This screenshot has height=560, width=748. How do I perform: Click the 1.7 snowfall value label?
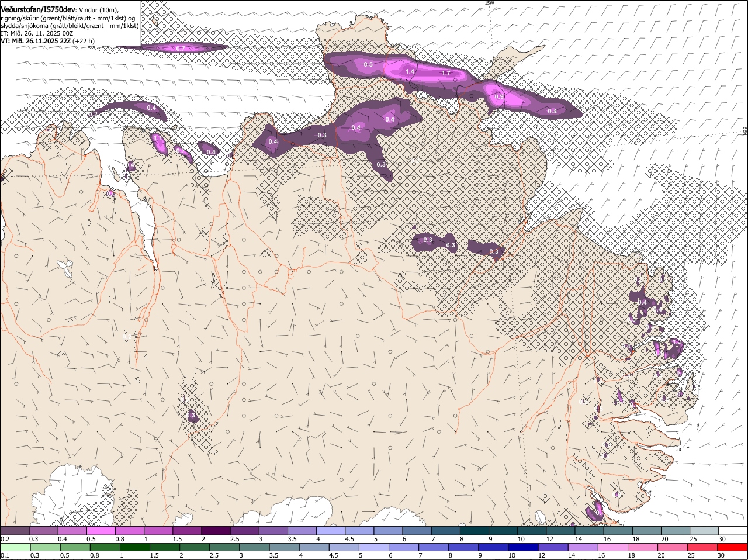446,73
